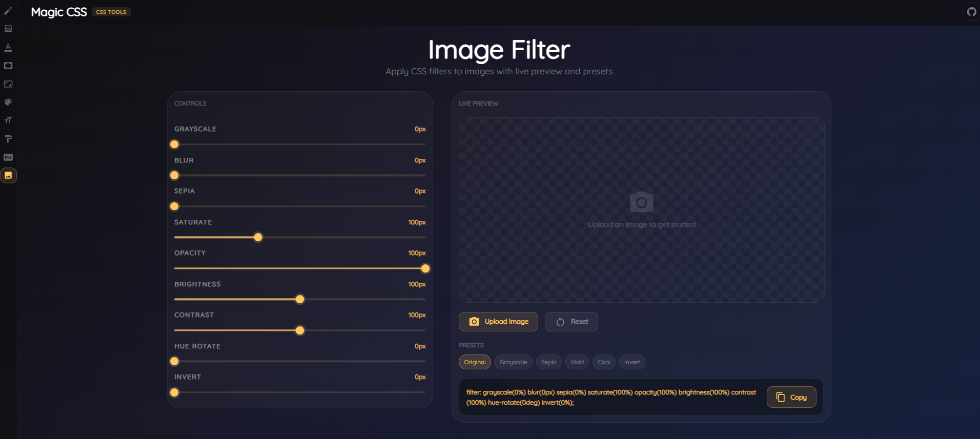Viewport: 980px width, 439px height.
Task: Click the PRESETS section heading
Action: (471, 345)
